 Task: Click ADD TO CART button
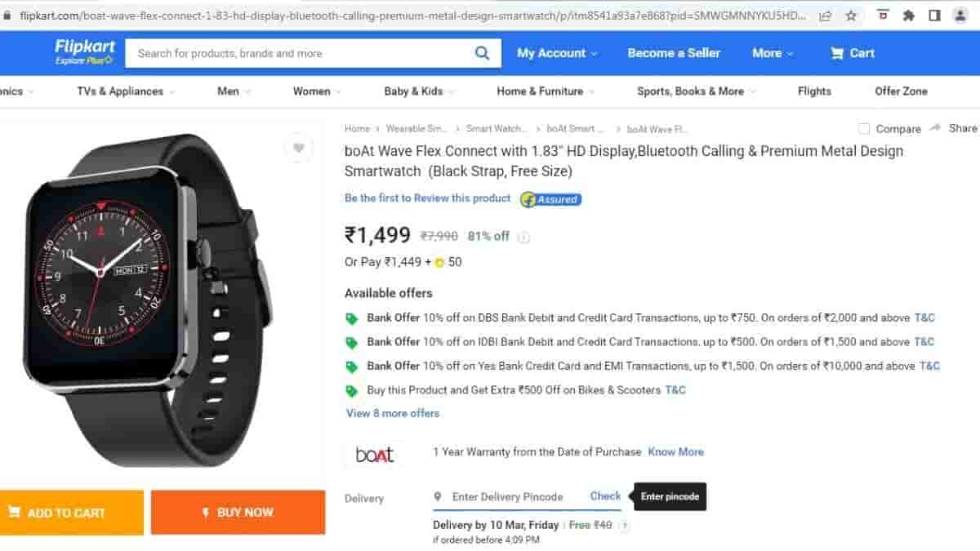click(x=67, y=513)
